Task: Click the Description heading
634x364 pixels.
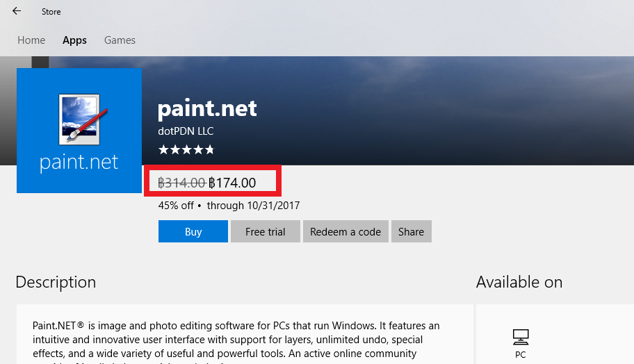Action: click(x=56, y=282)
